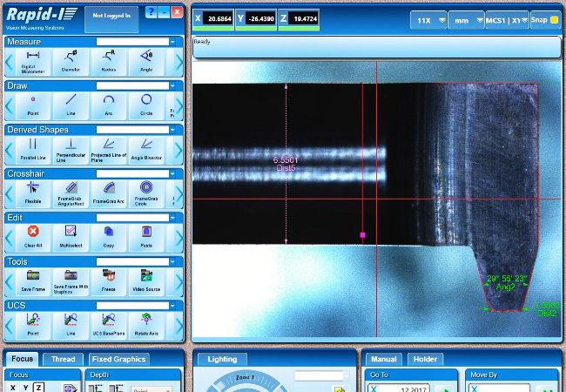
Task: Open the Holder tab
Action: pos(425,359)
